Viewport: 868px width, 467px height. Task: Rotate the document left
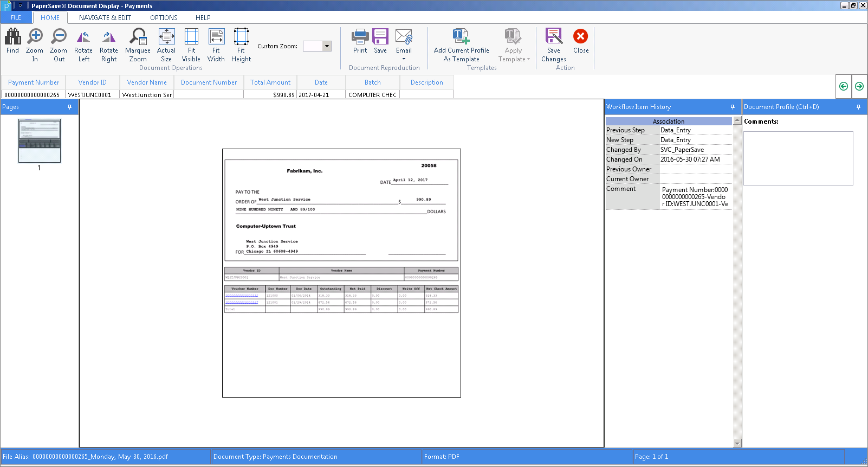[83, 37]
